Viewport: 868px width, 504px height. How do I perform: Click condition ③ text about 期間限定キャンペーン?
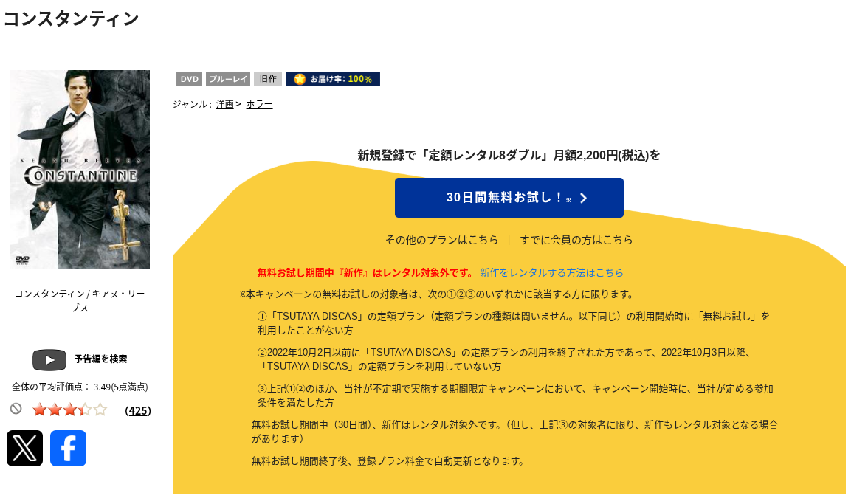515,396
